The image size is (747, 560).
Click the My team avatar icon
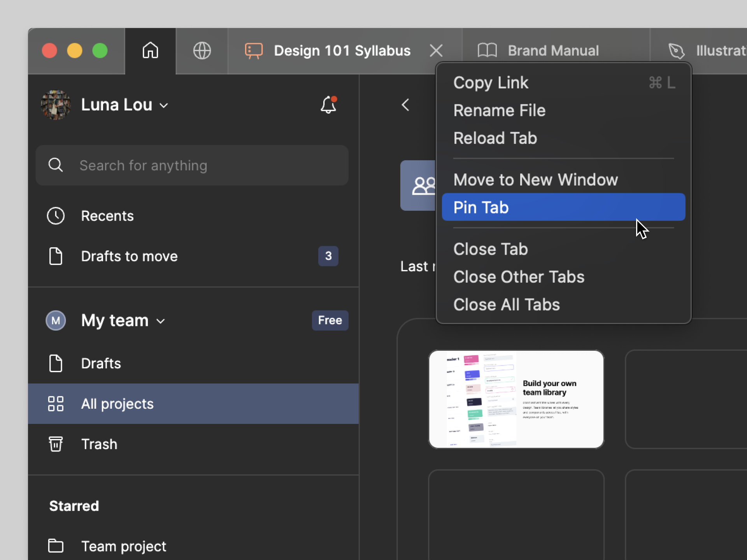56,320
